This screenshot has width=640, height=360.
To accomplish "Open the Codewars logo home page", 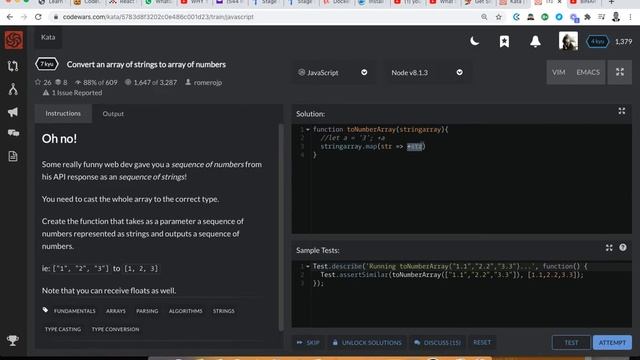I will 13,40.
